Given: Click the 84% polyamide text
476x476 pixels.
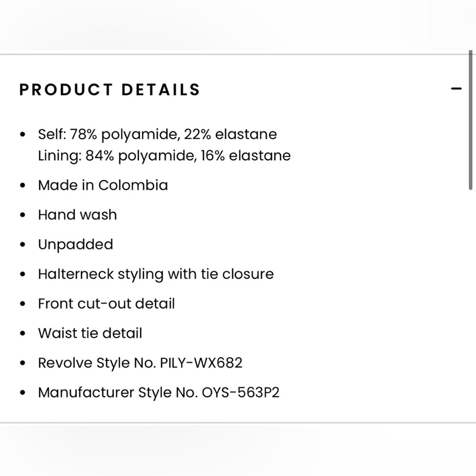Looking at the screenshot, I should click(x=141, y=156).
